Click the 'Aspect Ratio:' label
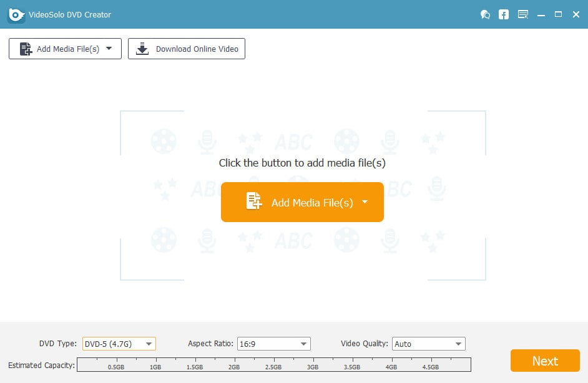Screen dimensions: 588x383 210,344
